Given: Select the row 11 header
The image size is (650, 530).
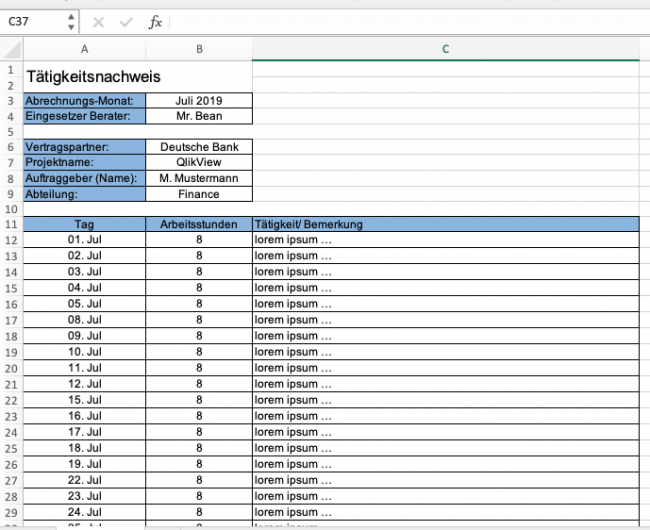Looking at the screenshot, I should (11, 225).
